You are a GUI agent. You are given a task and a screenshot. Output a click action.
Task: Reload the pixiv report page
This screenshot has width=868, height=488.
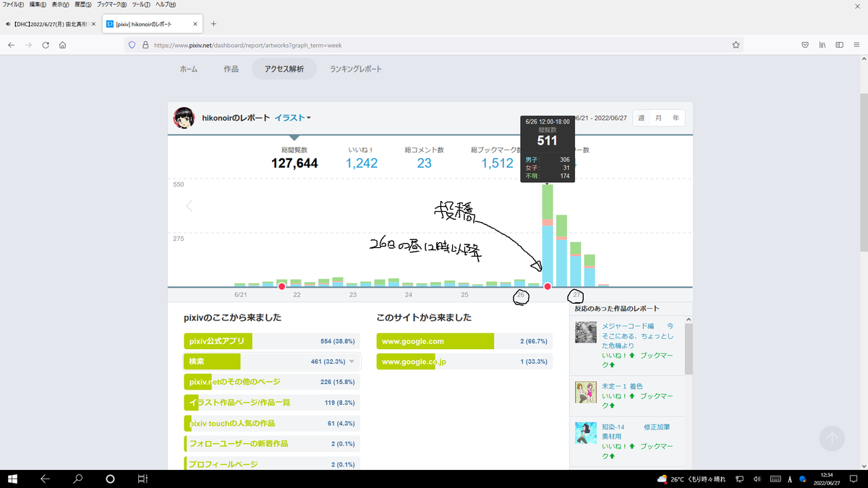[x=46, y=45]
